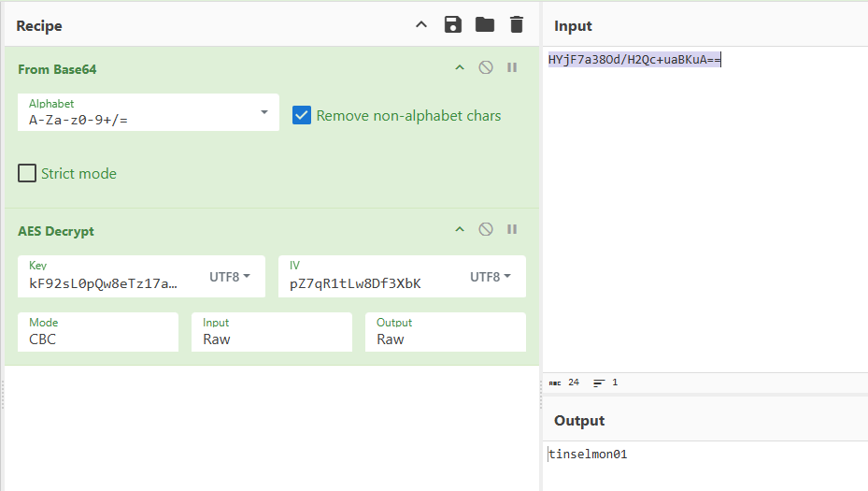This screenshot has height=491, width=868.
Task: Uncheck Remove non-alphabet chars
Action: click(302, 116)
